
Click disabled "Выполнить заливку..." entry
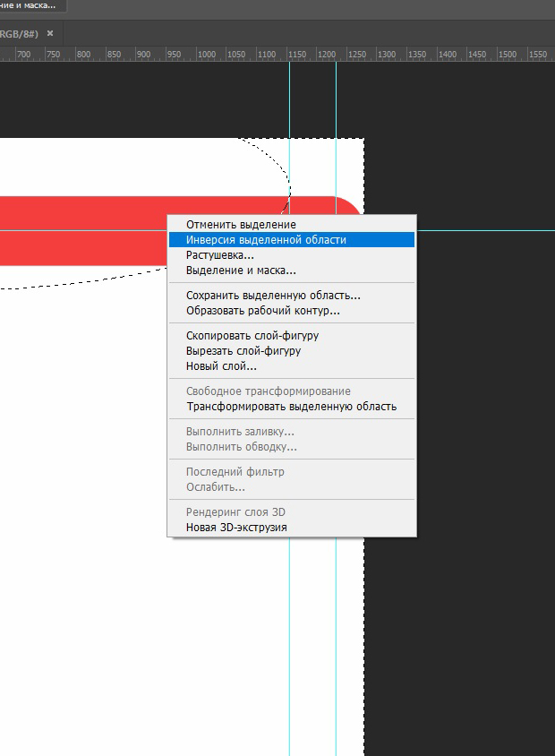click(240, 432)
